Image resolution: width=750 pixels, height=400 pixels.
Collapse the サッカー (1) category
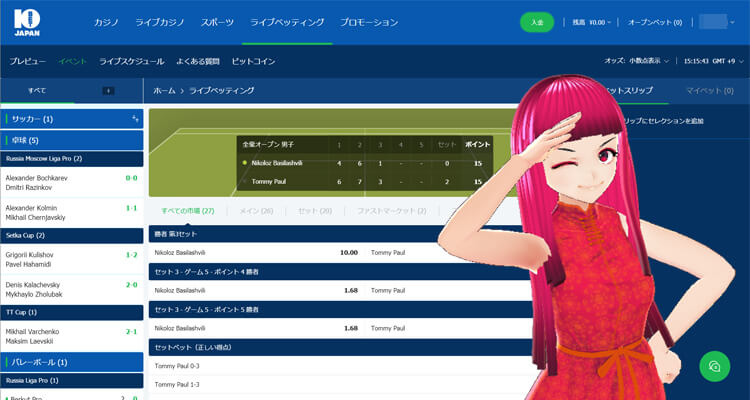coord(72,119)
